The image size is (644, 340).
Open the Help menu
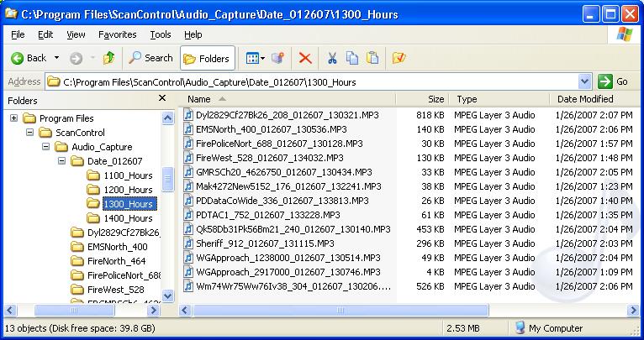point(193,35)
